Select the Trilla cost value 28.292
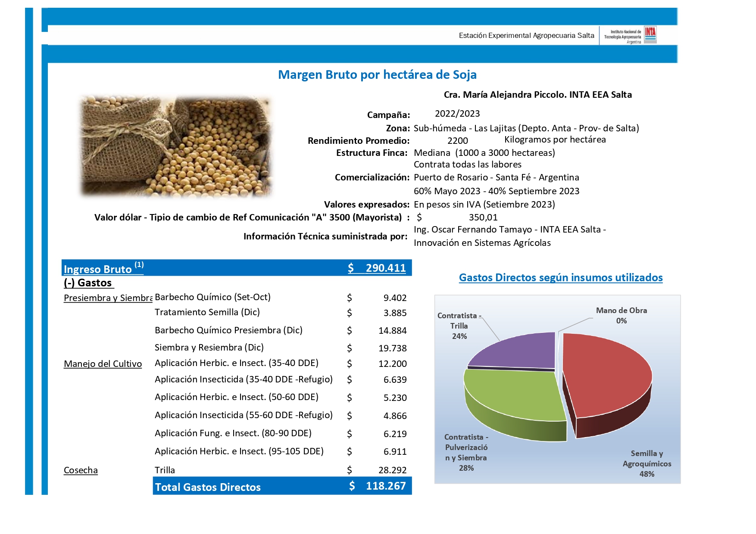 point(392,470)
